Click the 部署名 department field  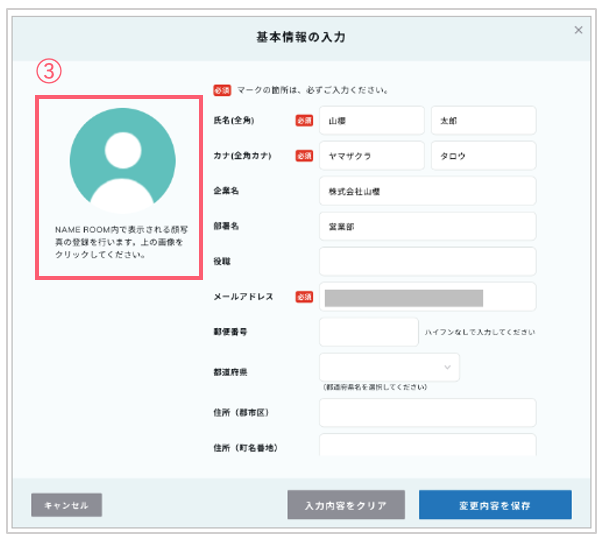(x=428, y=226)
